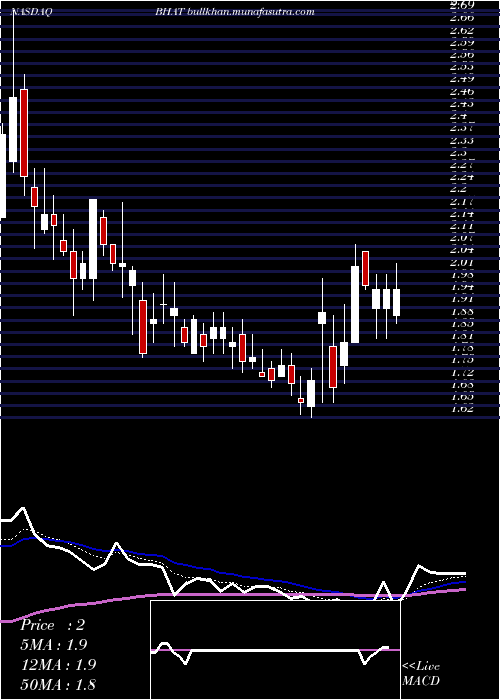500x700 pixels.
Task: Select the last white candlestick on the right
Action: pos(396,302)
